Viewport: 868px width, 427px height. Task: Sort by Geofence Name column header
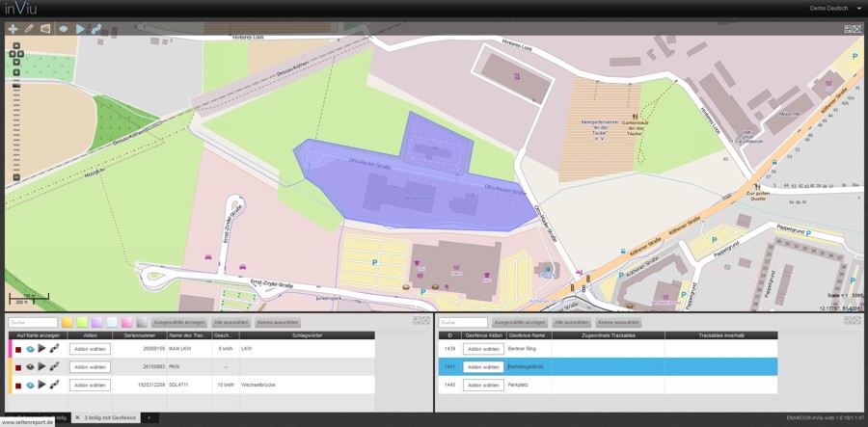click(529, 335)
